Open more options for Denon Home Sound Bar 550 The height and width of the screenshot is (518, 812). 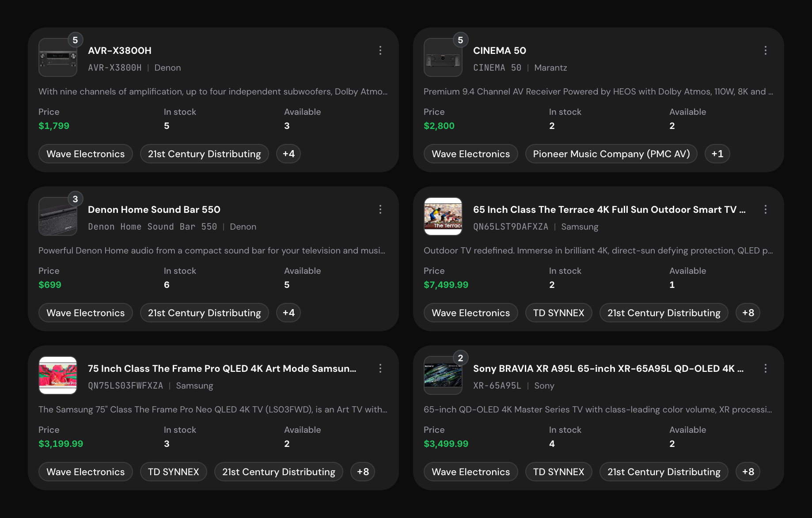click(x=380, y=209)
